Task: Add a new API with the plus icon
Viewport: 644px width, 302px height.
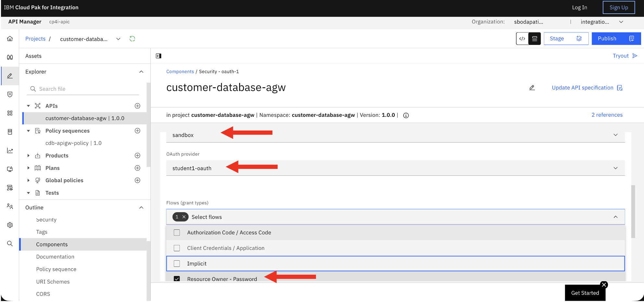Action: tap(137, 106)
